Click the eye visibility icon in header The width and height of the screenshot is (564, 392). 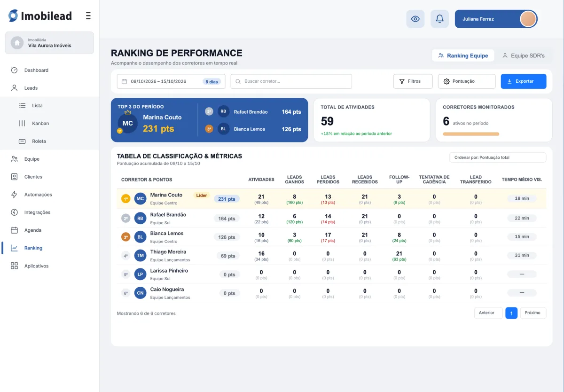(415, 19)
